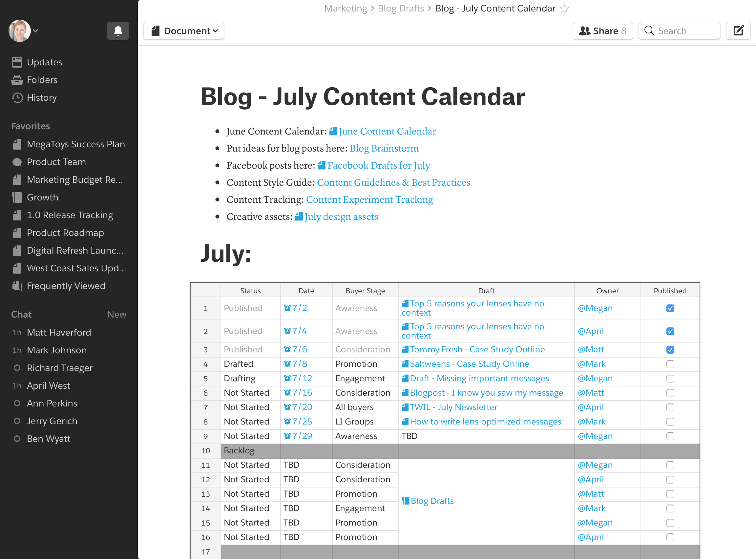Expand the profile avatar menu
756x559 pixels.
tap(23, 31)
